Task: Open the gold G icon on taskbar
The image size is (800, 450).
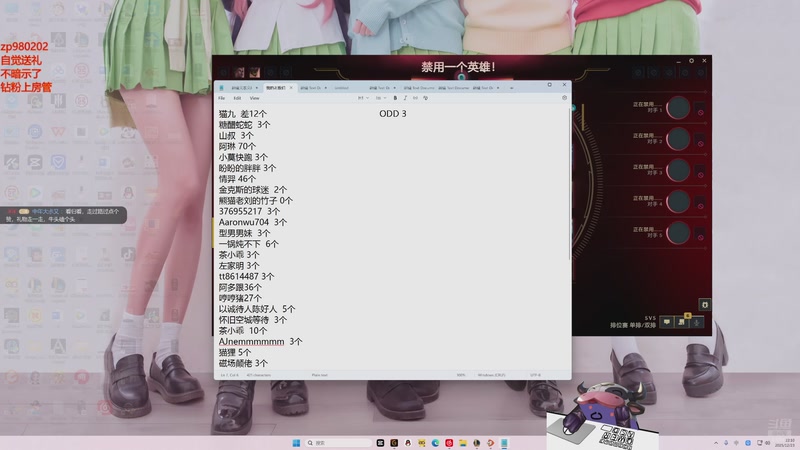Action: [394, 443]
